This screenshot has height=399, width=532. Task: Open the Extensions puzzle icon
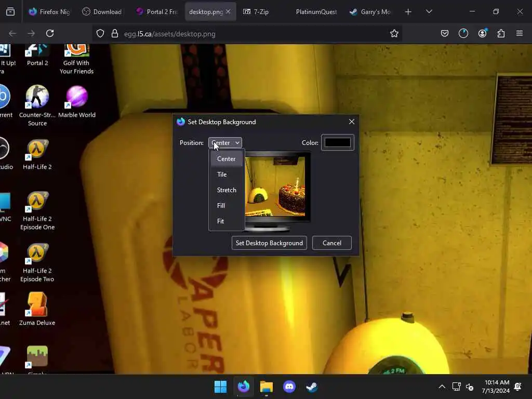tap(501, 34)
